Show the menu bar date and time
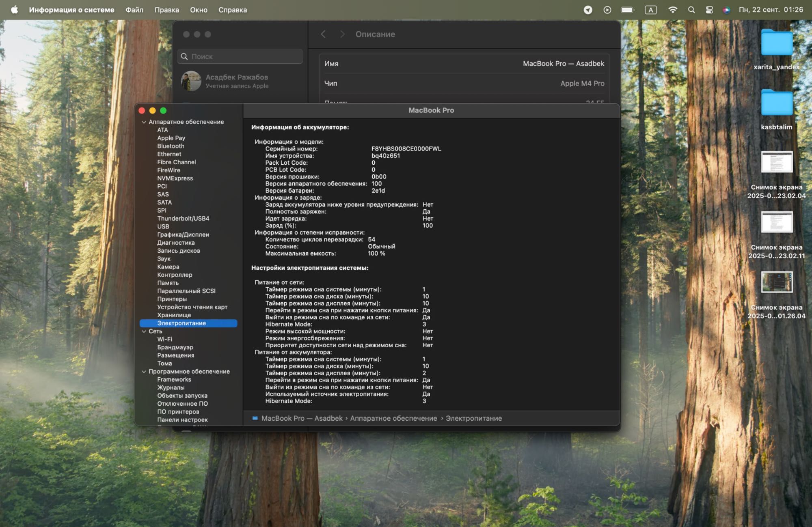This screenshot has width=812, height=527. tap(771, 10)
